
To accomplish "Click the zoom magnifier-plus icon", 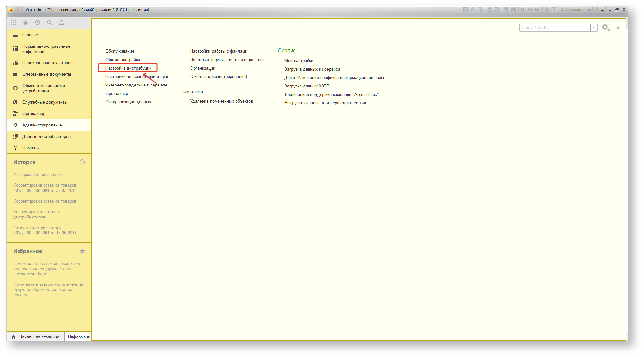I will coord(547,10).
